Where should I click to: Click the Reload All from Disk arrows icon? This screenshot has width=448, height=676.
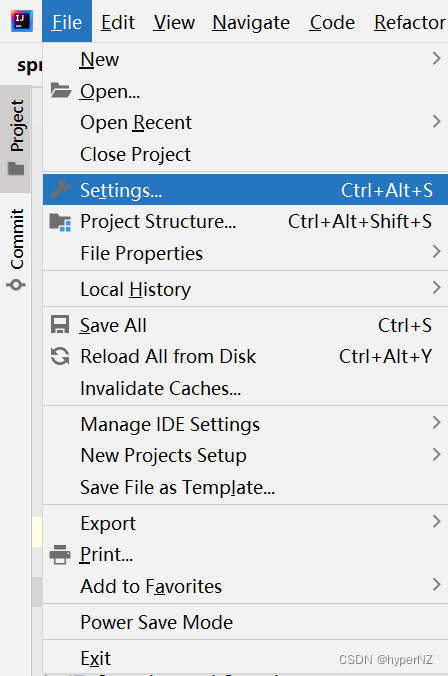pyautogui.click(x=60, y=356)
